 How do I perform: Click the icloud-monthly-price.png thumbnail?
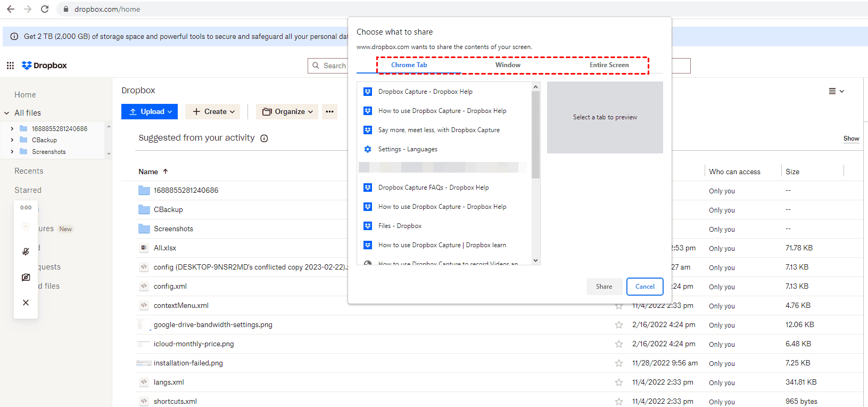[x=144, y=344]
